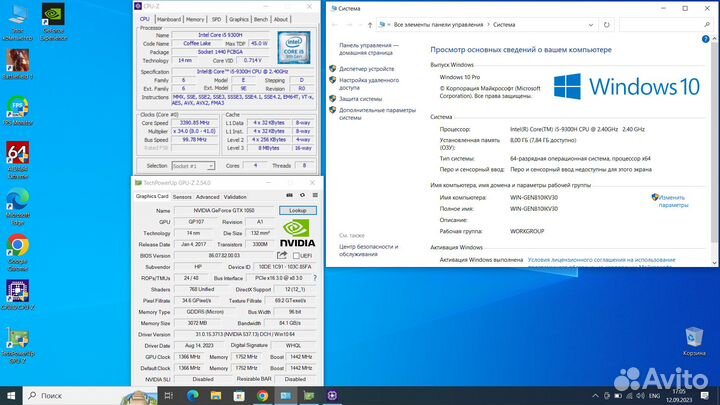Click the taskbar clock and date
Image resolution: width=720 pixels, height=405 pixels.
[x=678, y=395]
